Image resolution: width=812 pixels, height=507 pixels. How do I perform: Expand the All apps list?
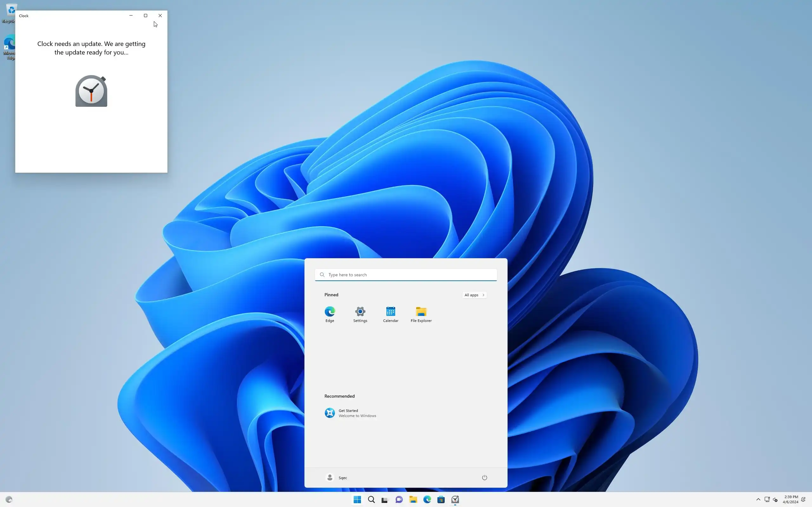(474, 295)
